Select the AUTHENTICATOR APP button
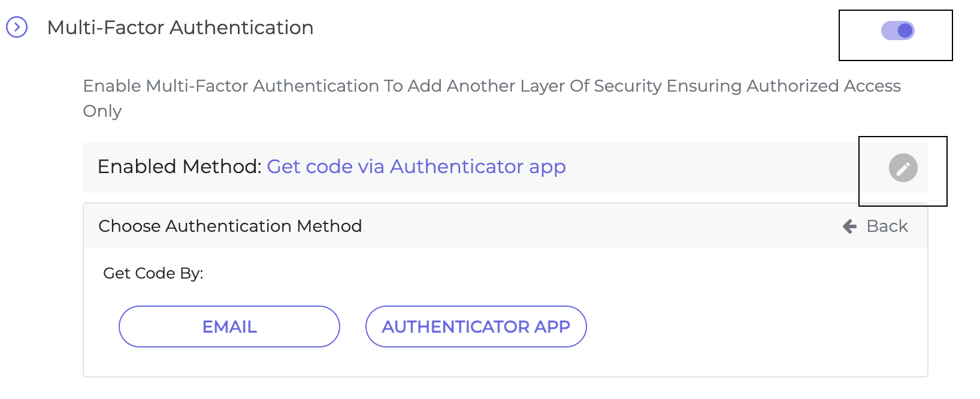 tap(476, 327)
